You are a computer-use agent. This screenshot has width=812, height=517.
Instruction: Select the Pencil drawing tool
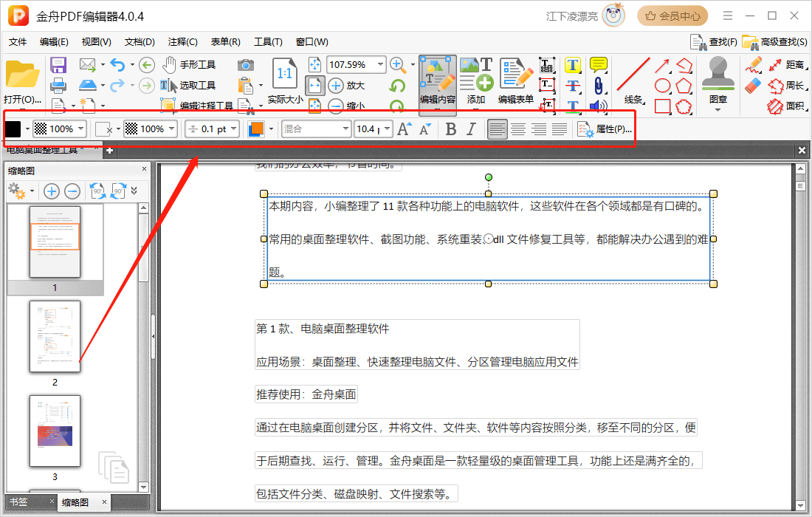pos(753,65)
